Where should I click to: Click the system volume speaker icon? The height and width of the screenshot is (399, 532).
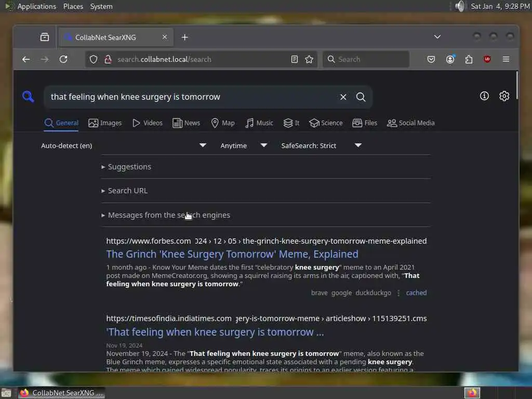coord(459,6)
